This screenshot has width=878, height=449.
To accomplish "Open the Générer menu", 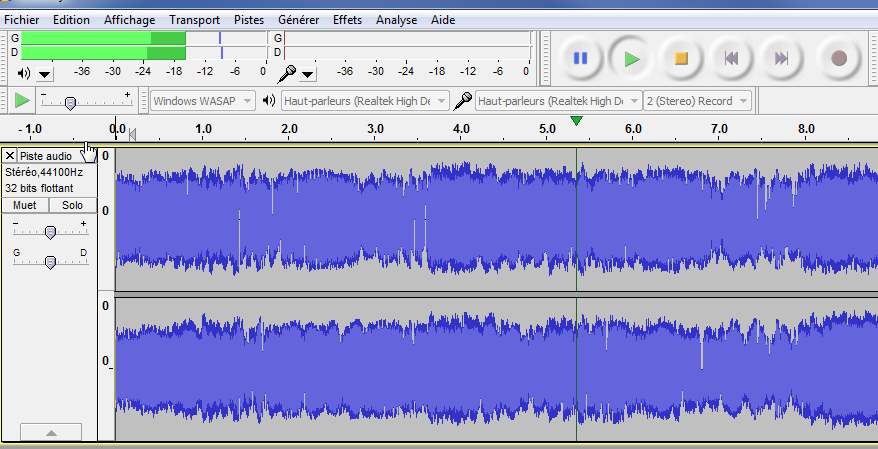I will [x=298, y=20].
